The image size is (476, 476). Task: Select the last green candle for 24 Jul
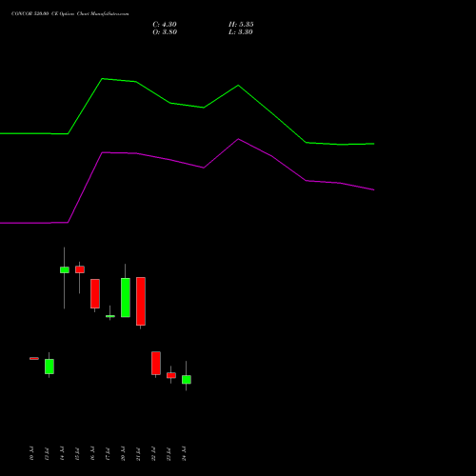187,380
